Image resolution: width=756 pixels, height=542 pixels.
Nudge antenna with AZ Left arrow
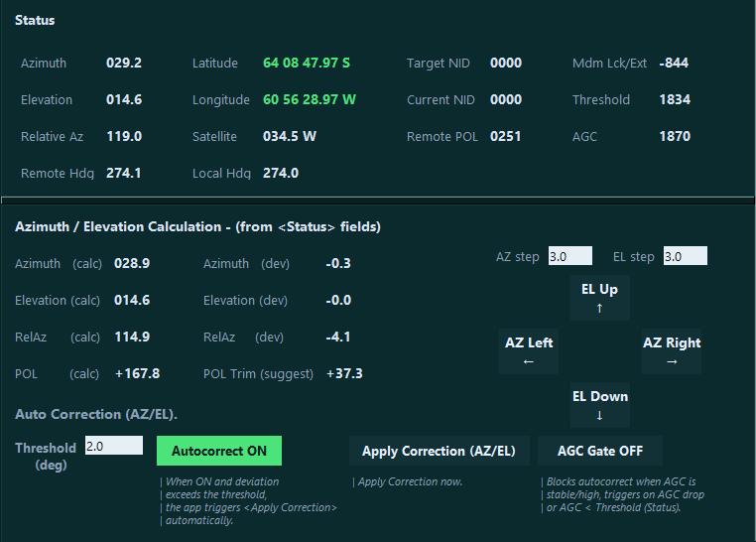point(529,351)
